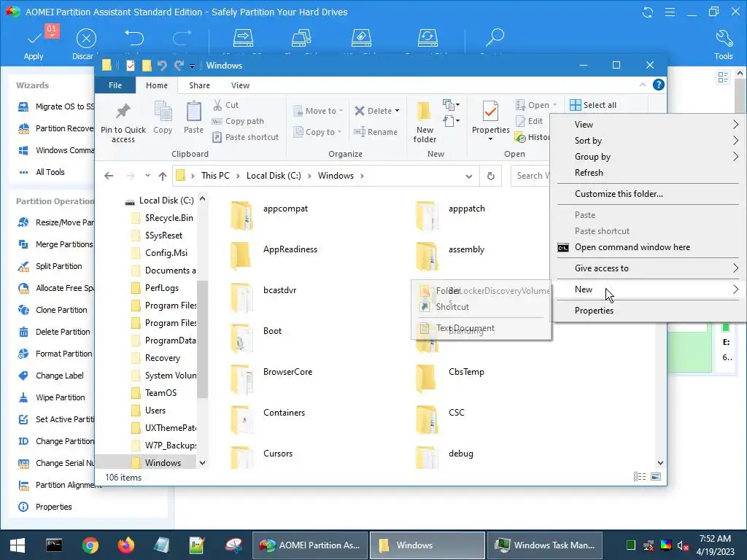Click the Explorer Help question mark icon
The height and width of the screenshot is (560, 747).
tap(659, 85)
